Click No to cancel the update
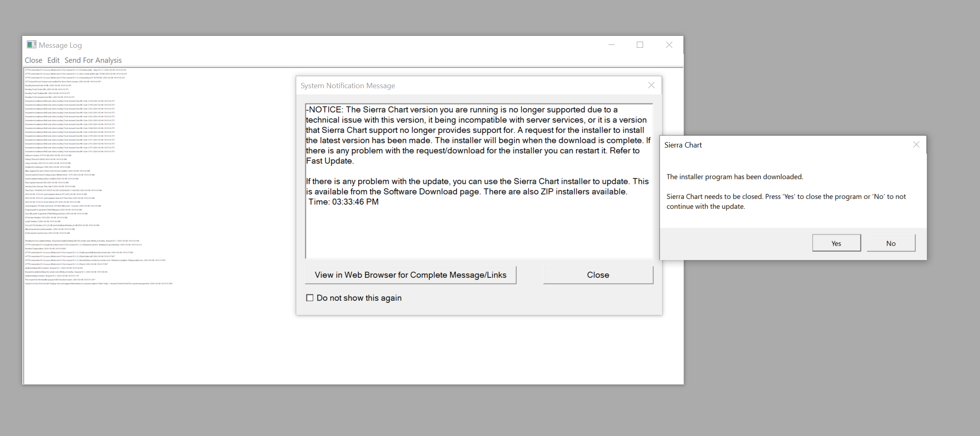The image size is (980, 436). coord(891,243)
